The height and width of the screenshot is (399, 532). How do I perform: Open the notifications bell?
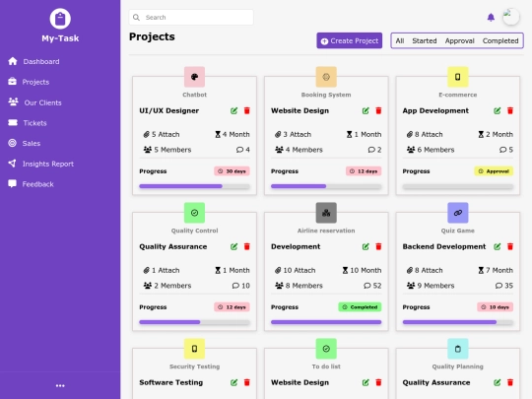point(491,18)
